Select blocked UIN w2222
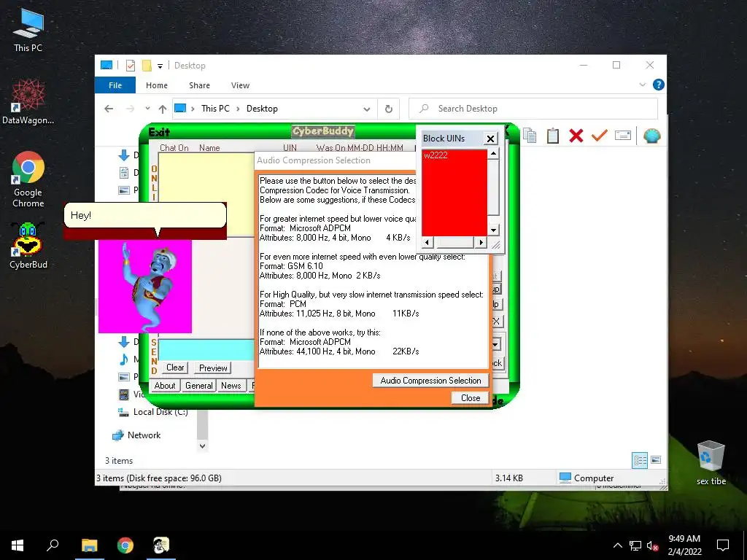The width and height of the screenshot is (747, 560). 436,155
